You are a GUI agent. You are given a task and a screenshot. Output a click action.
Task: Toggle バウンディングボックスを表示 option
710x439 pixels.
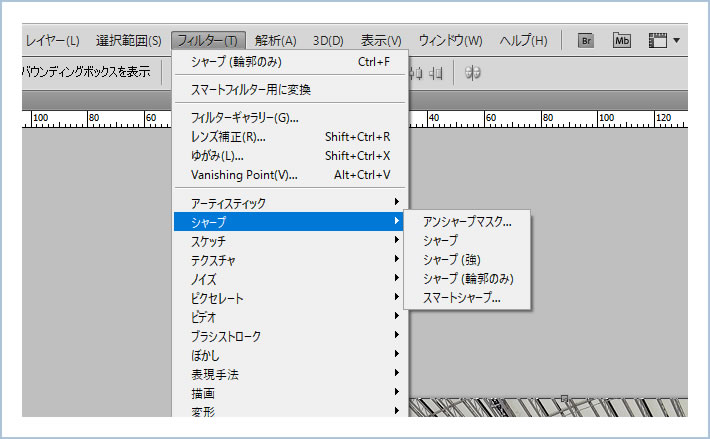[86, 72]
